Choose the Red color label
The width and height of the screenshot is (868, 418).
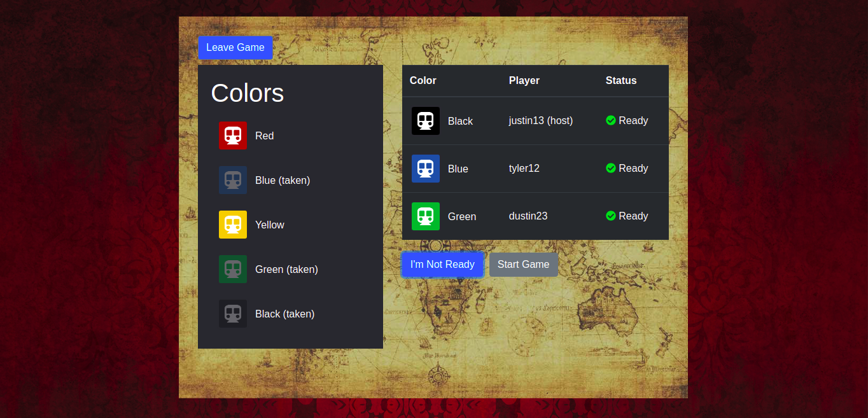click(x=264, y=136)
